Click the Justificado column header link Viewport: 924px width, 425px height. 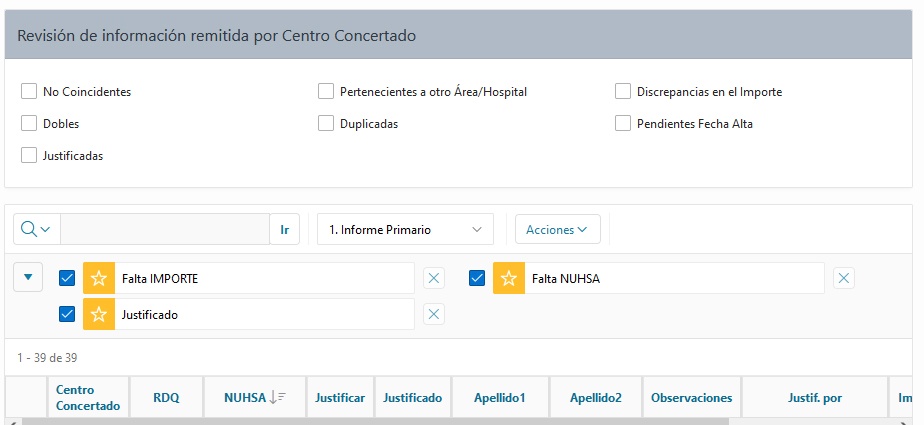tap(412, 398)
